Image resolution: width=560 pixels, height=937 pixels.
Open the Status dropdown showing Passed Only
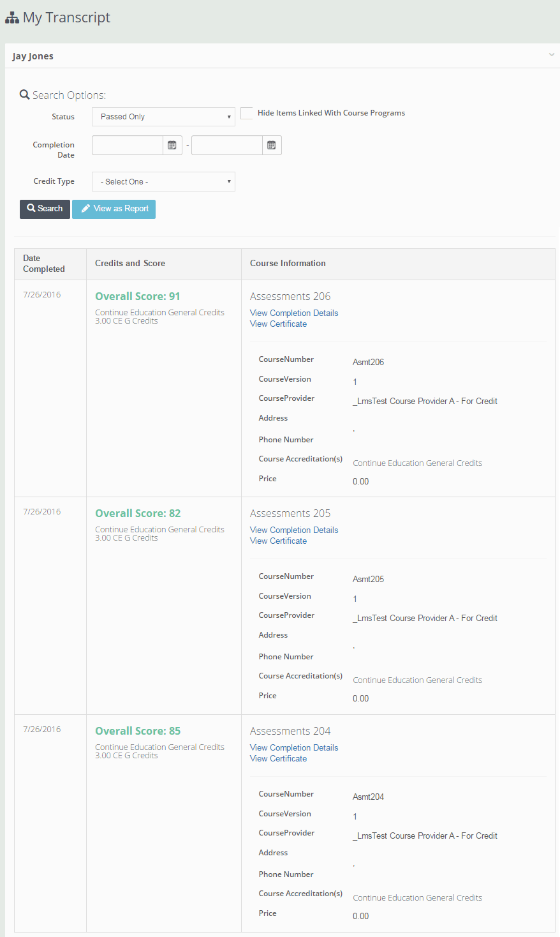pos(163,117)
